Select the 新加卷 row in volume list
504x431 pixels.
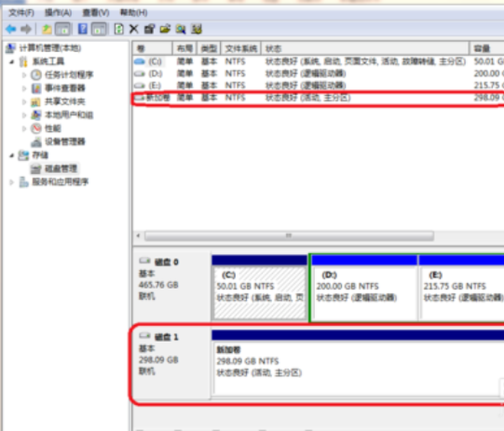point(156,98)
